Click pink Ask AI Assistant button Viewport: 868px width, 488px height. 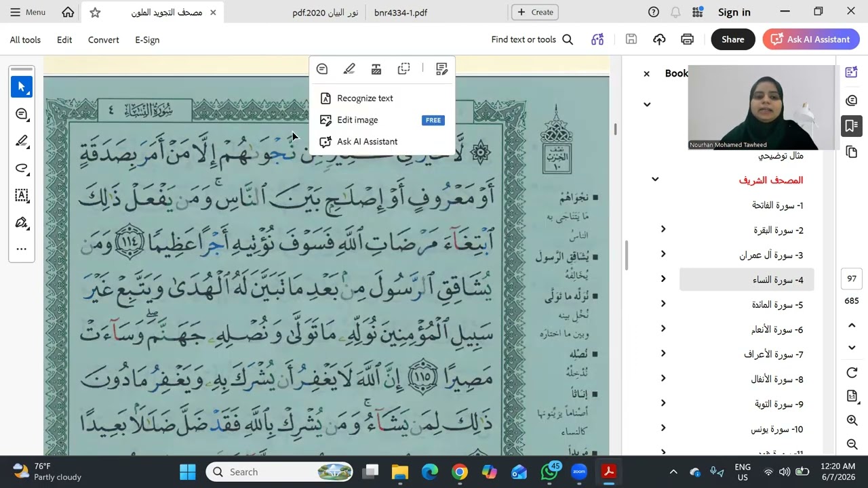811,39
